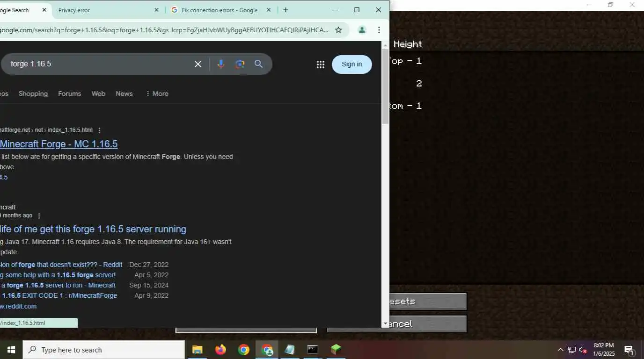The image size is (644, 359).
Task: Click the Cancel button in Minecraft
Action: tap(428, 323)
